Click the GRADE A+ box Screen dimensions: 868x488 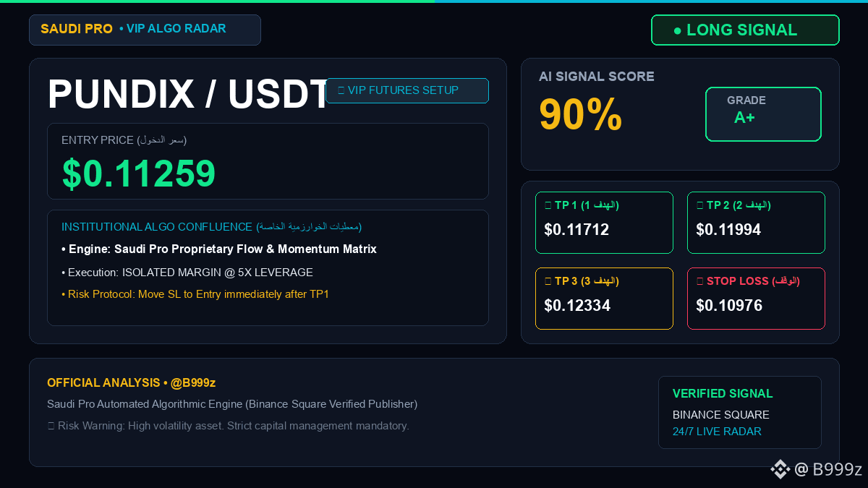coord(763,114)
